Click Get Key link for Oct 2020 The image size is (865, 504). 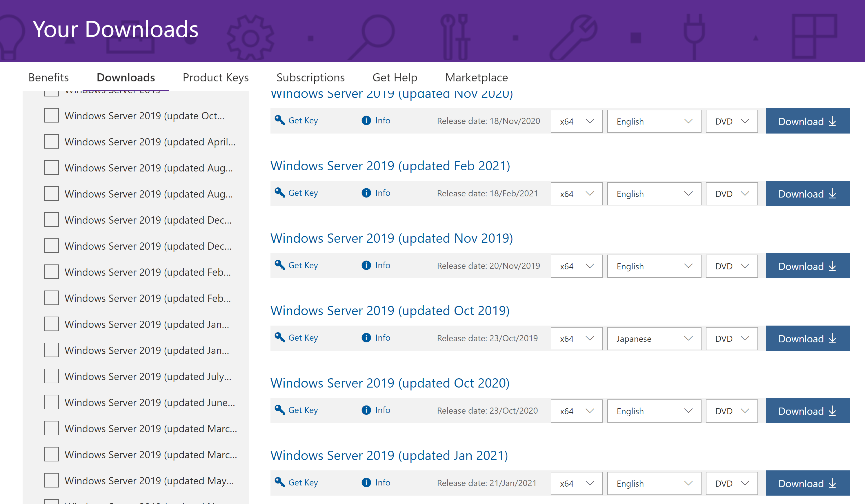[x=303, y=410]
